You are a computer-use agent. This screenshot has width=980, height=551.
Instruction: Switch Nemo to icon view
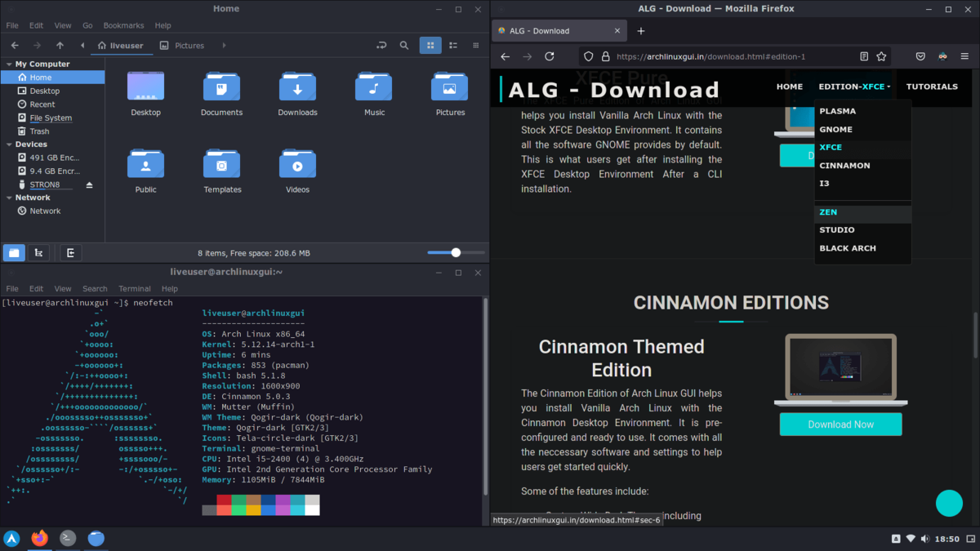pos(430,46)
